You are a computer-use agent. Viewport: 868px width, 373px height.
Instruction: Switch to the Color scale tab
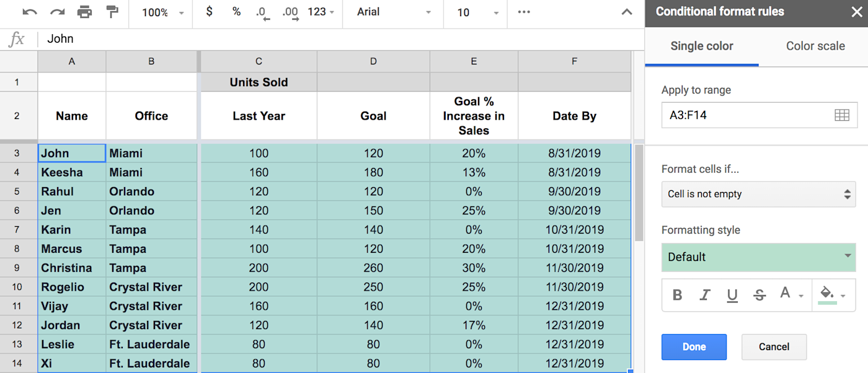point(815,46)
